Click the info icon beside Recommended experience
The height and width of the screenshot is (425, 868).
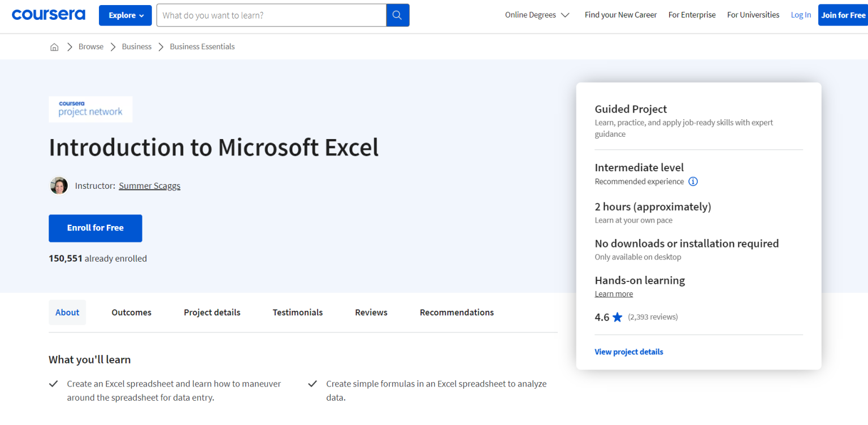point(693,181)
